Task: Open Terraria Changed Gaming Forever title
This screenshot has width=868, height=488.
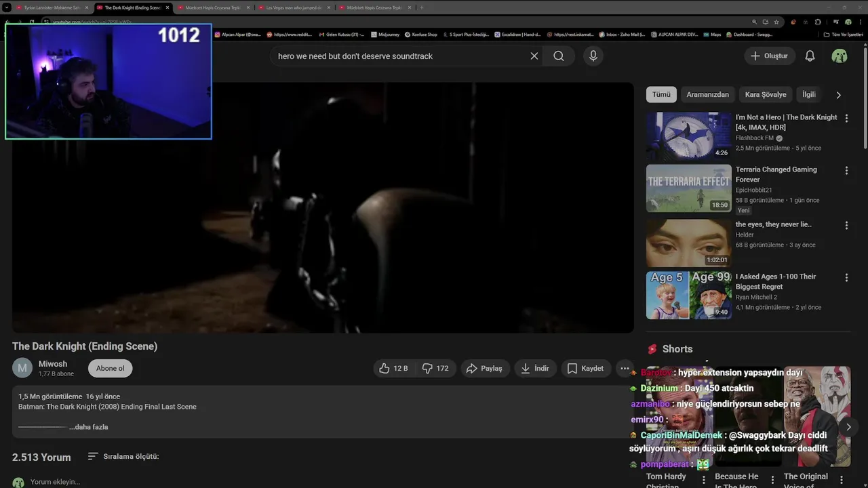Action: [776, 174]
